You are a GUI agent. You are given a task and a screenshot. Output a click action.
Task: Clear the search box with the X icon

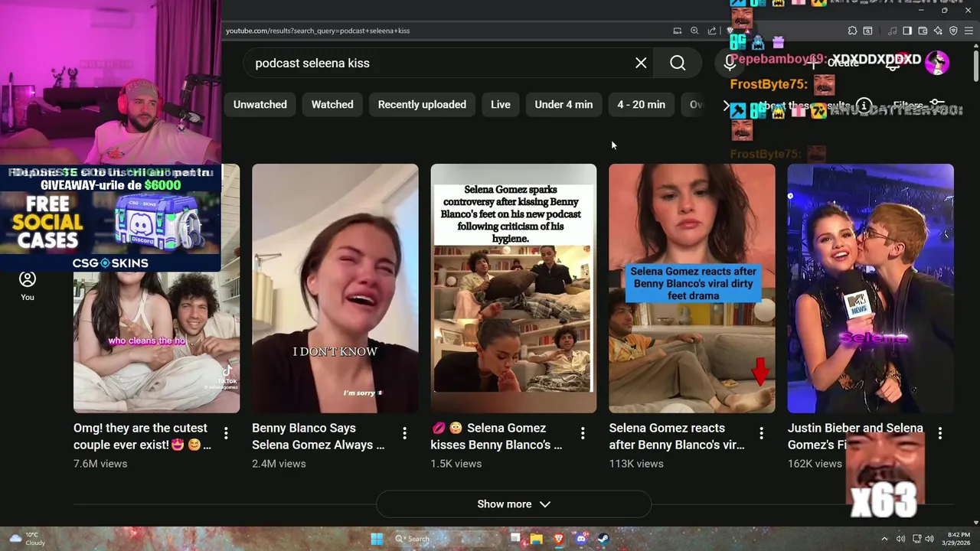641,63
